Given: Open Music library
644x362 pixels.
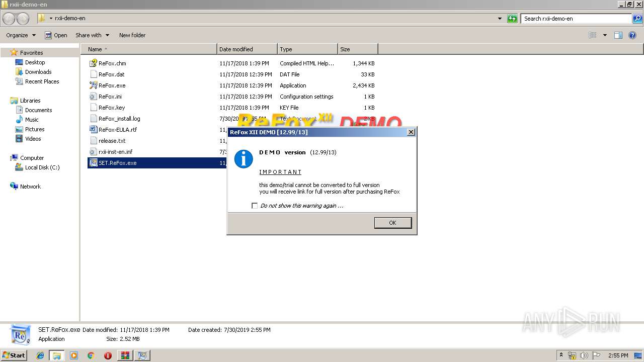Looking at the screenshot, I should point(32,120).
